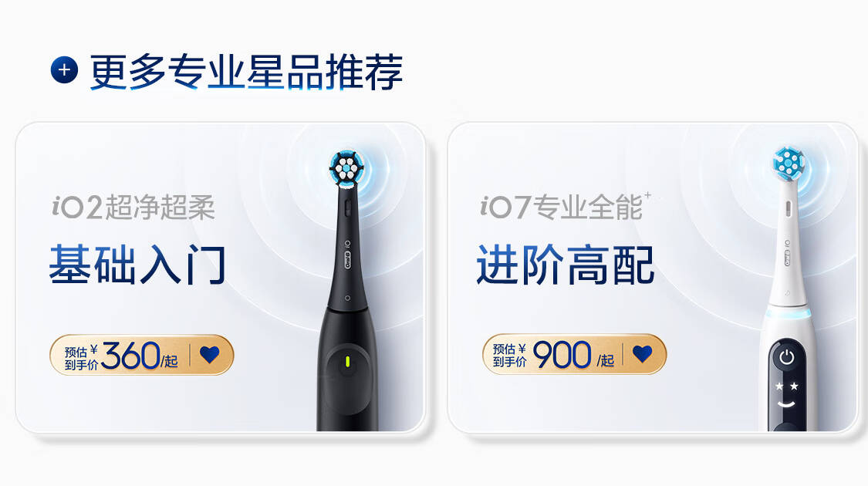Click the white iO7 toothbrush brush head
868x486 pixels.
tap(789, 164)
